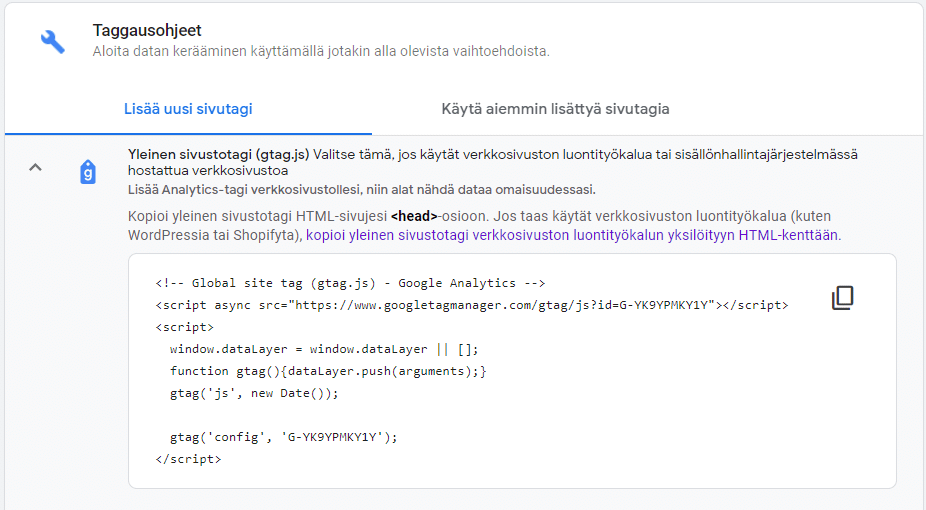Switch to Lisää uusi sivutagi tab

[188, 108]
